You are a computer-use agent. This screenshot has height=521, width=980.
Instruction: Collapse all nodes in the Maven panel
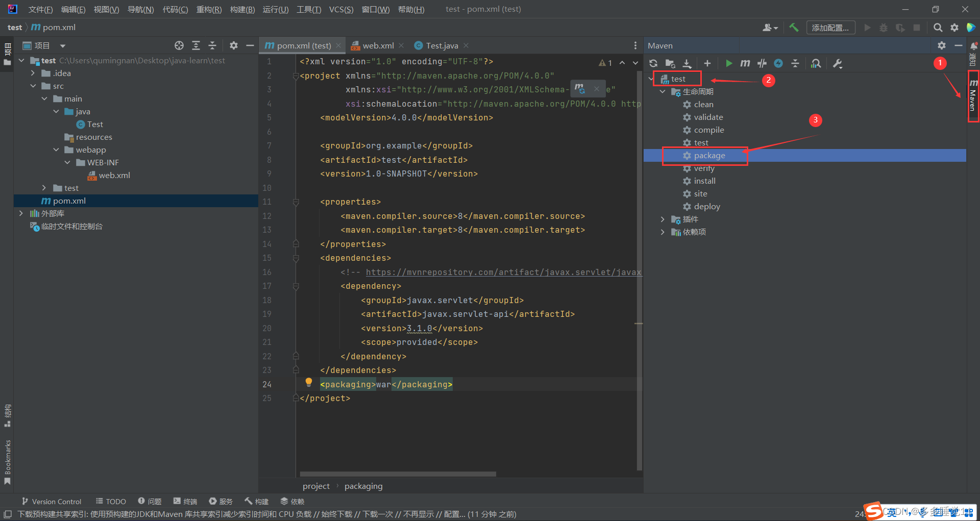click(x=795, y=63)
